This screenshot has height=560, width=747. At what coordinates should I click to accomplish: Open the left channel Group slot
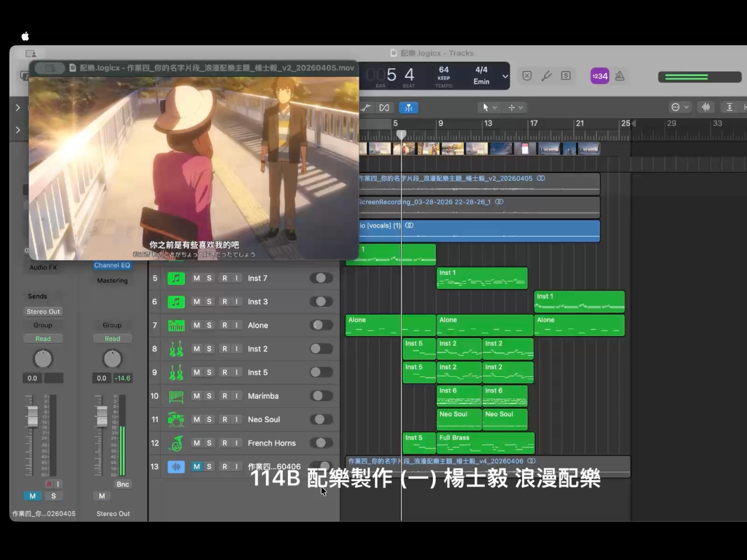pos(43,325)
